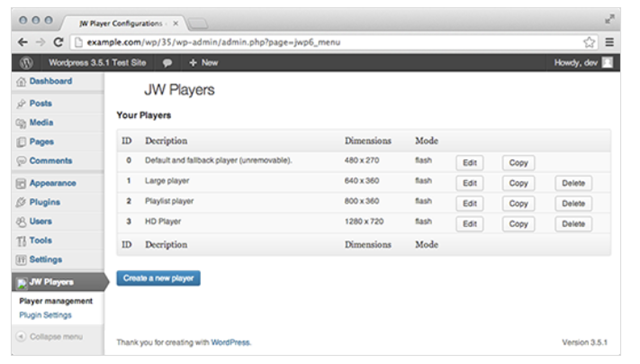Copy the Default and fallback player

pyautogui.click(x=518, y=163)
